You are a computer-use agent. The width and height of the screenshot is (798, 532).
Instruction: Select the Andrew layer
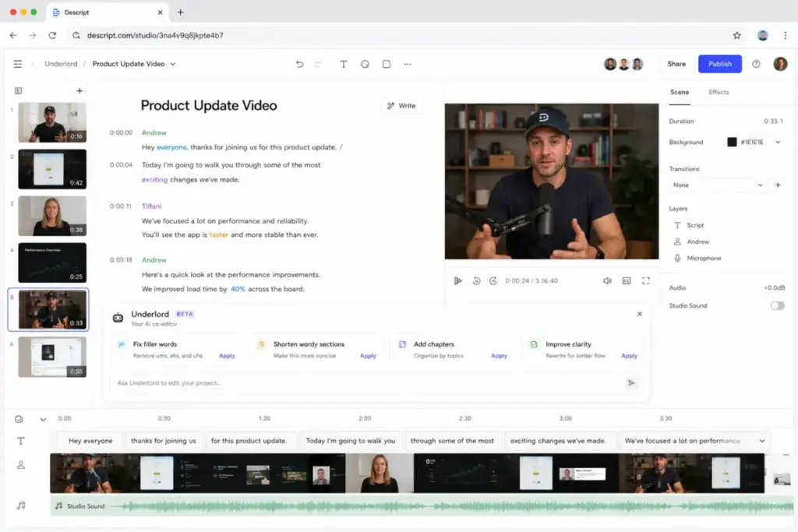tap(697, 241)
